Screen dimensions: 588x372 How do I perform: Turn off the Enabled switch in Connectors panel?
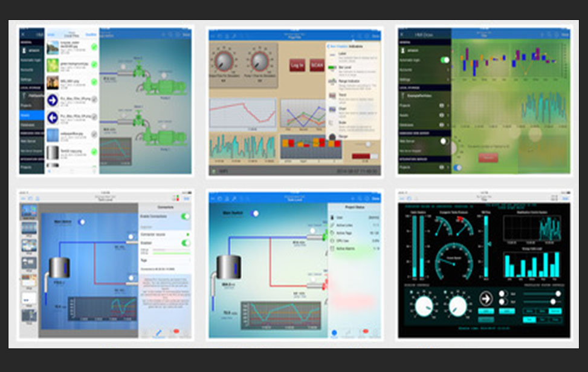pyautogui.click(x=186, y=243)
